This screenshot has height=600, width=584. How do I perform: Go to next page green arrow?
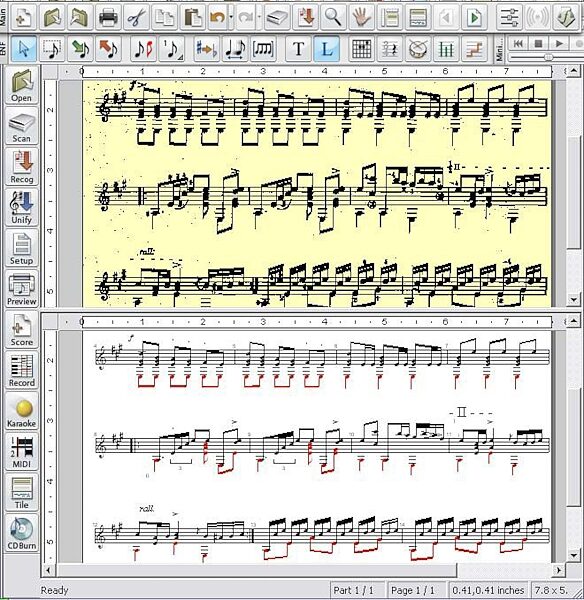click(474, 17)
